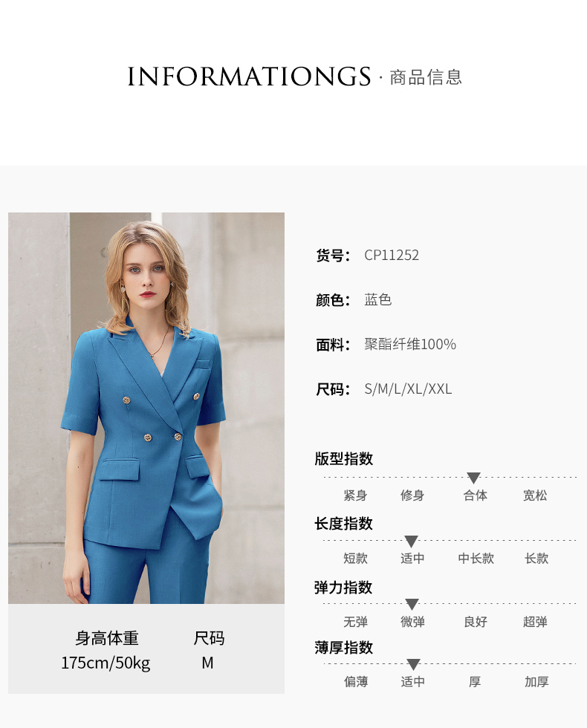Select the 良好 elasticity label

(476, 622)
